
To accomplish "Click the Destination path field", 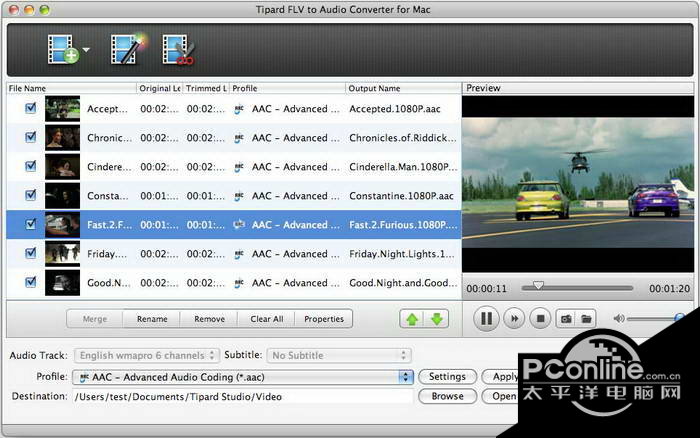I will (242, 396).
